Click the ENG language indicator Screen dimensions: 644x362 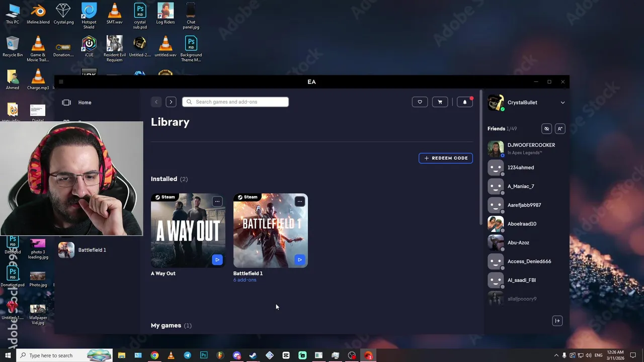[599, 355]
